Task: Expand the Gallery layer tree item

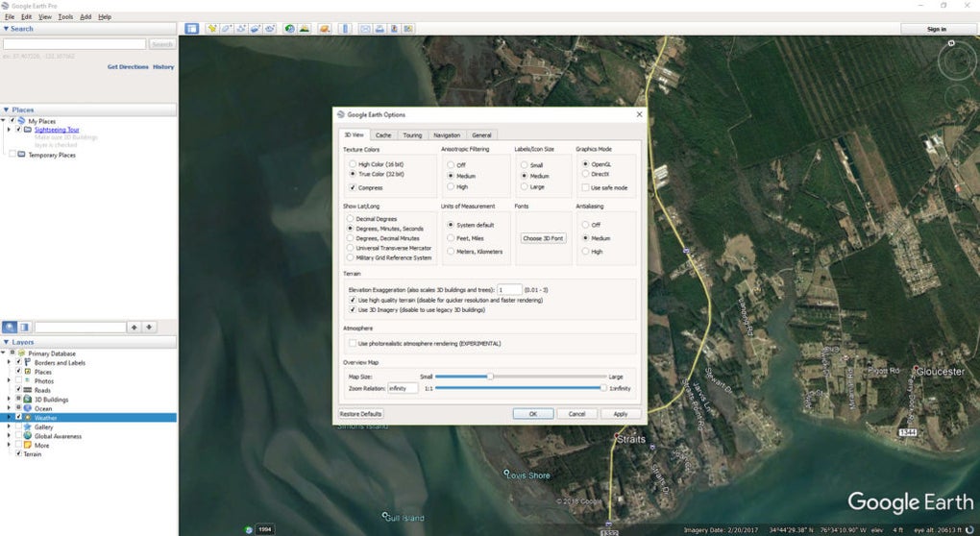Action: click(10, 426)
